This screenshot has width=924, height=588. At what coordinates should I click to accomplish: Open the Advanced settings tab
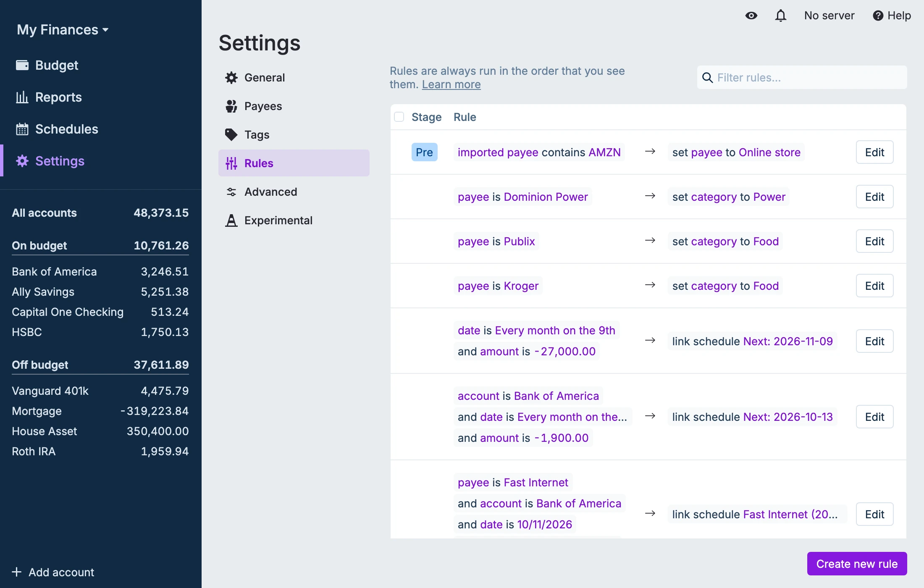click(294, 192)
